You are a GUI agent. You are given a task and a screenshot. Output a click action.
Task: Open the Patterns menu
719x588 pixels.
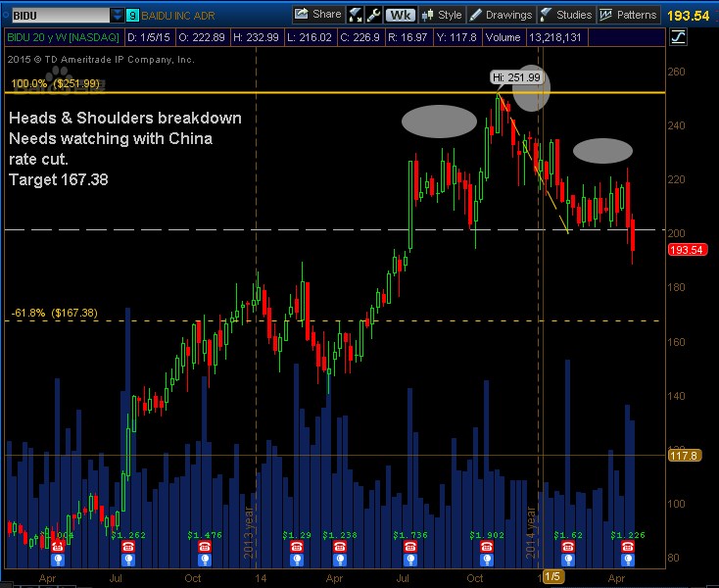pos(629,15)
